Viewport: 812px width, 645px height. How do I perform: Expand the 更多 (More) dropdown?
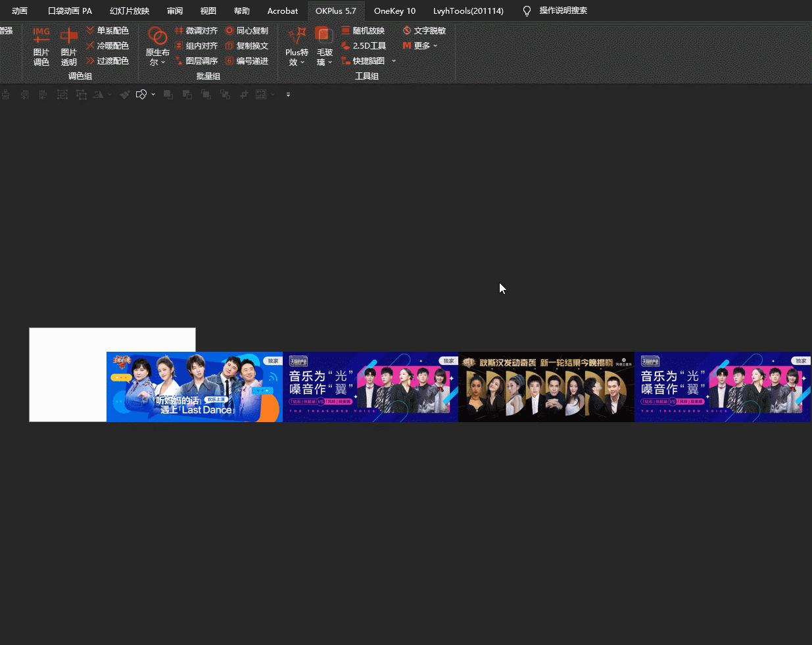click(435, 45)
